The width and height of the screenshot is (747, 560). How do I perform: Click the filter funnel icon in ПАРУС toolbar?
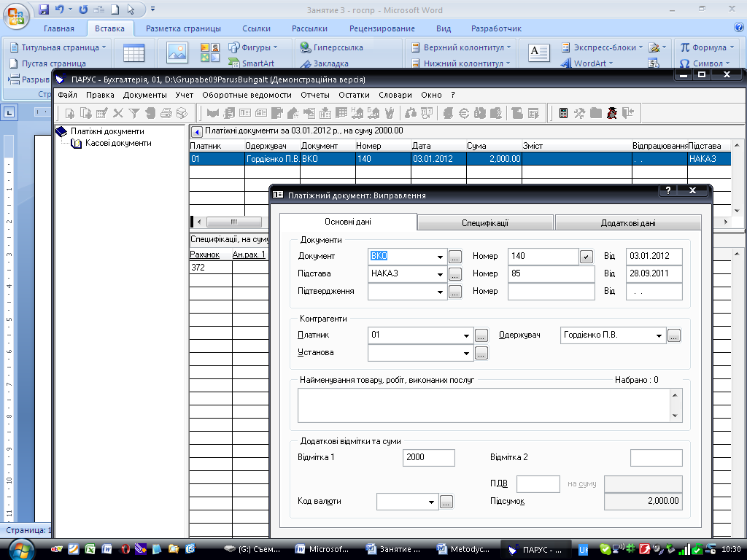(134, 113)
